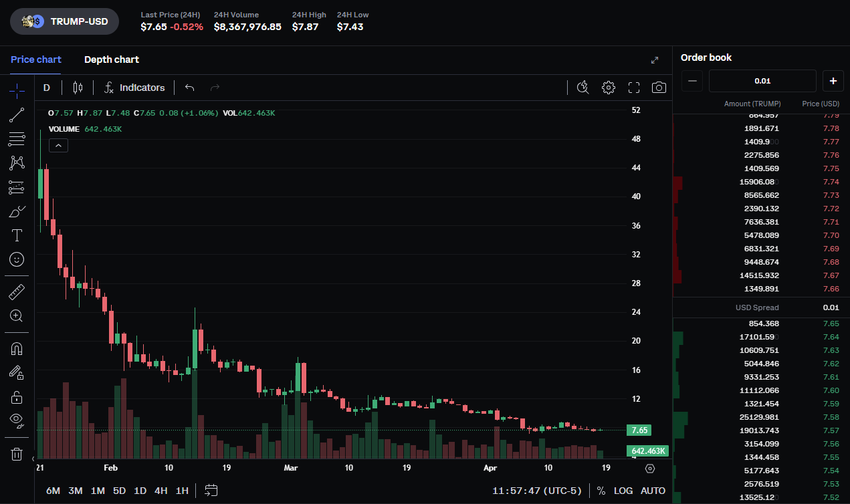Viewport: 850px width, 504px height.
Task: Open the go to date calendar
Action: click(x=211, y=490)
